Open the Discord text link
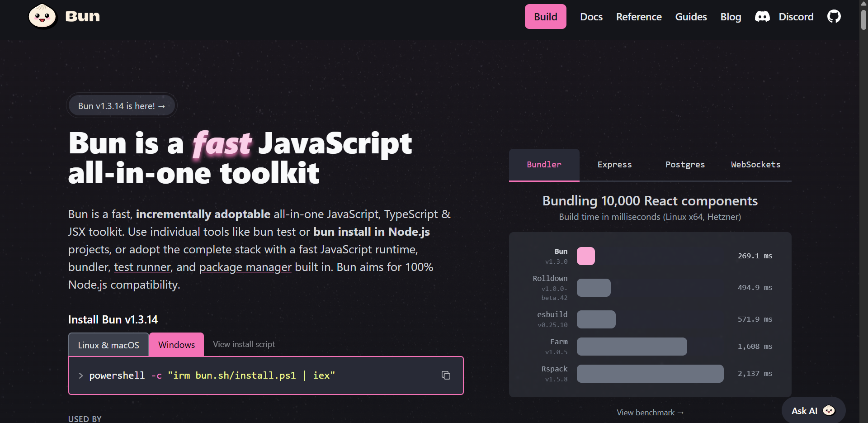This screenshot has width=868, height=423. tap(796, 17)
